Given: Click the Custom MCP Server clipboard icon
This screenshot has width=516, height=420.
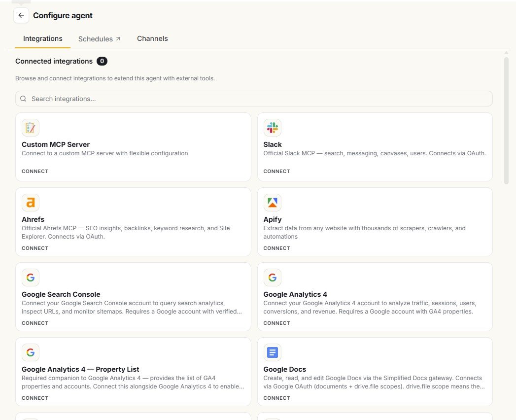Looking at the screenshot, I should point(30,128).
